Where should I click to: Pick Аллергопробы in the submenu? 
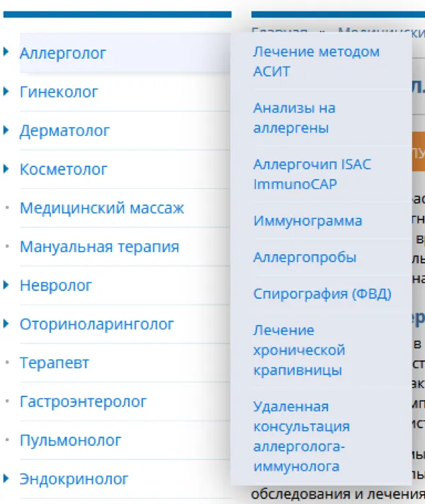tap(305, 258)
